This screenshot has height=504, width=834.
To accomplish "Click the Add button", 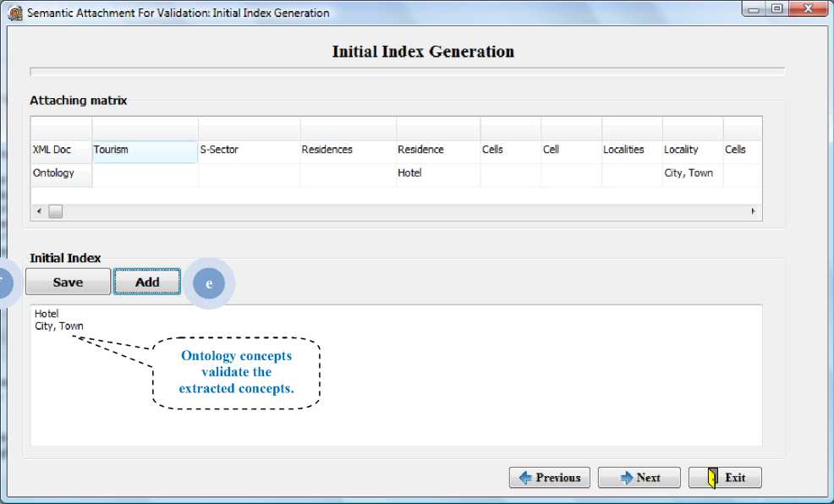I will click(x=147, y=282).
